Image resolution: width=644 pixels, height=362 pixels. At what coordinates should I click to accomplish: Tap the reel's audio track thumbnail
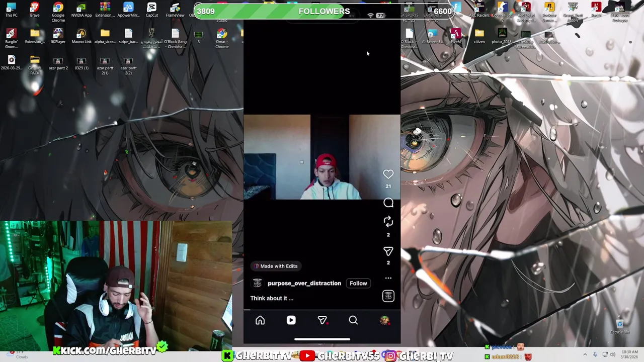[388, 296]
